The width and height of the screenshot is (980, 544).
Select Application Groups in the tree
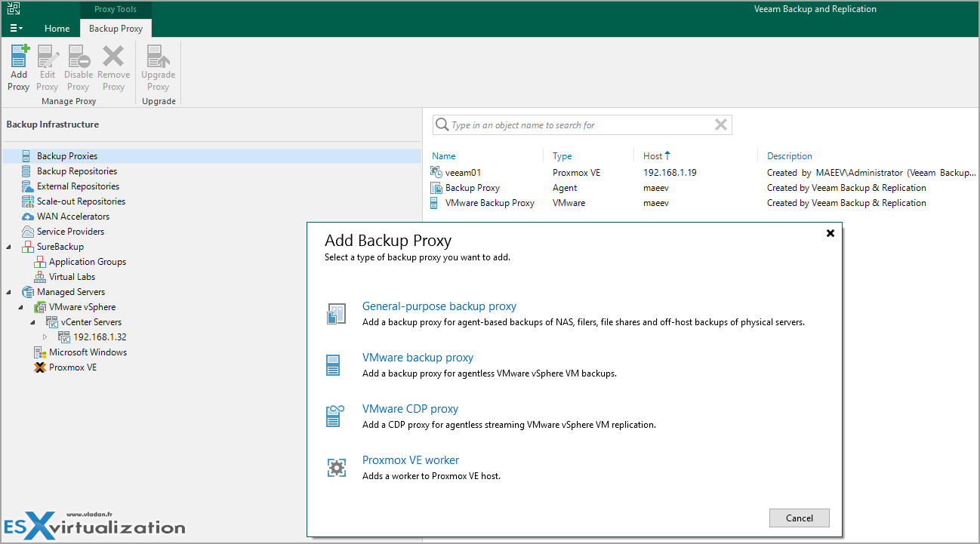point(88,262)
